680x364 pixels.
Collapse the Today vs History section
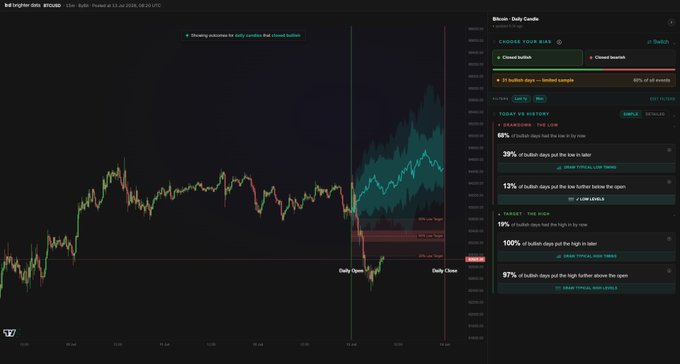[x=673, y=115]
